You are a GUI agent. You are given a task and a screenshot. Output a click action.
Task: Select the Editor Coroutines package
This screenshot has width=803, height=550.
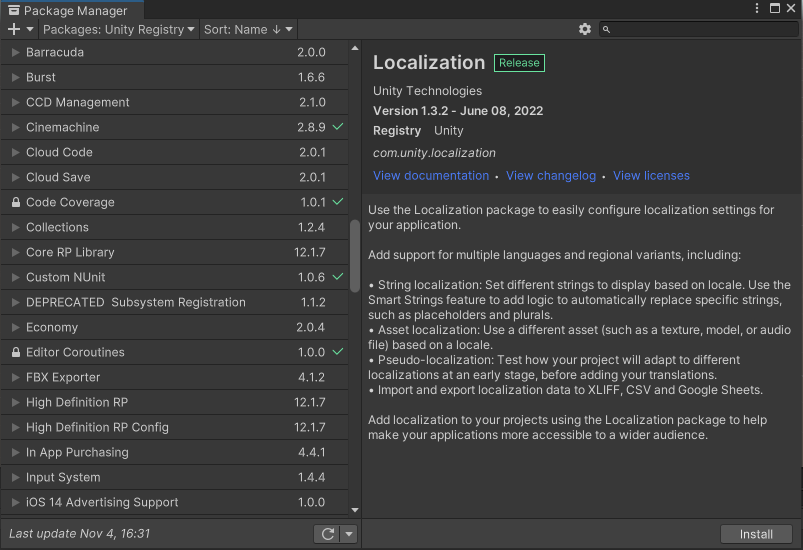[174, 352]
